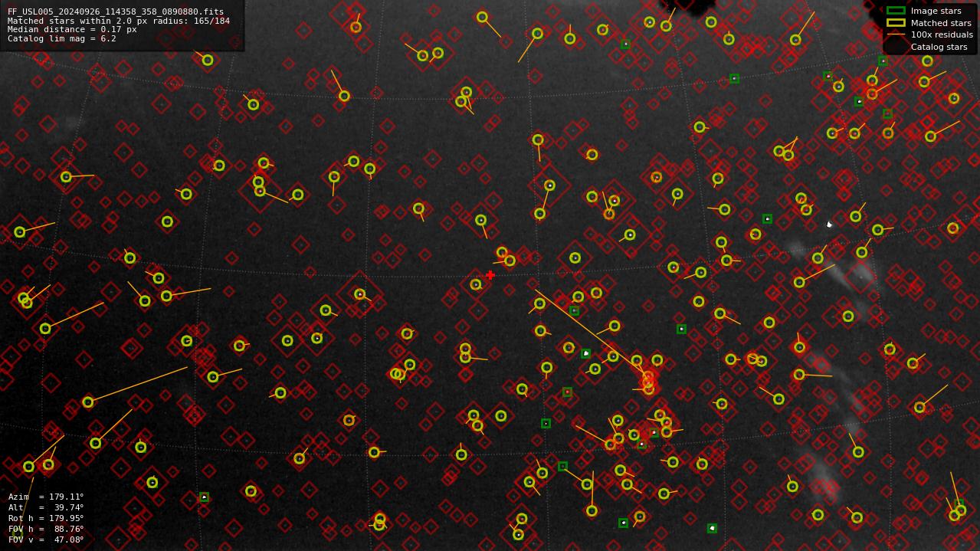Click the red plus centre marker
Viewport: 980px width, 551px height.
490,275
